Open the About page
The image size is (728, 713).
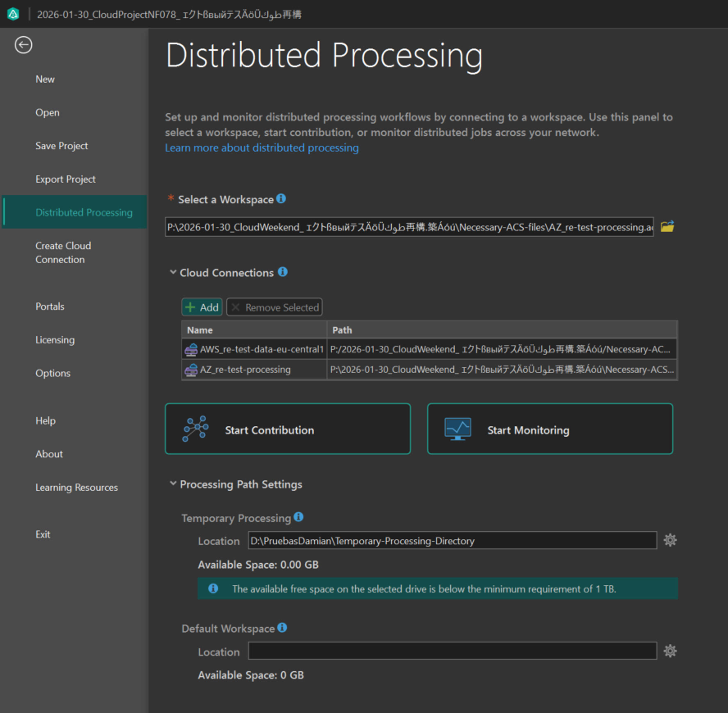pos(49,455)
